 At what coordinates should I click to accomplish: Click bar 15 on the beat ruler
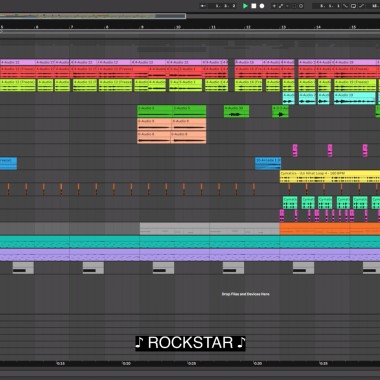353,27
